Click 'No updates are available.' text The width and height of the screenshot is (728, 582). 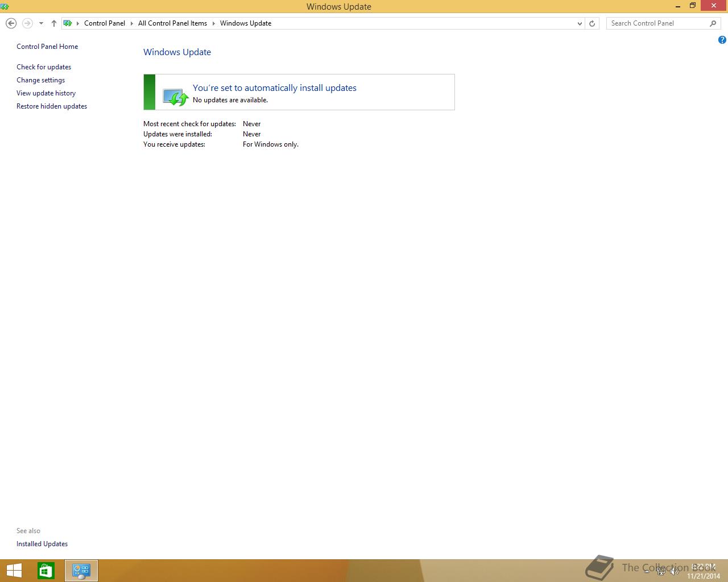click(230, 100)
